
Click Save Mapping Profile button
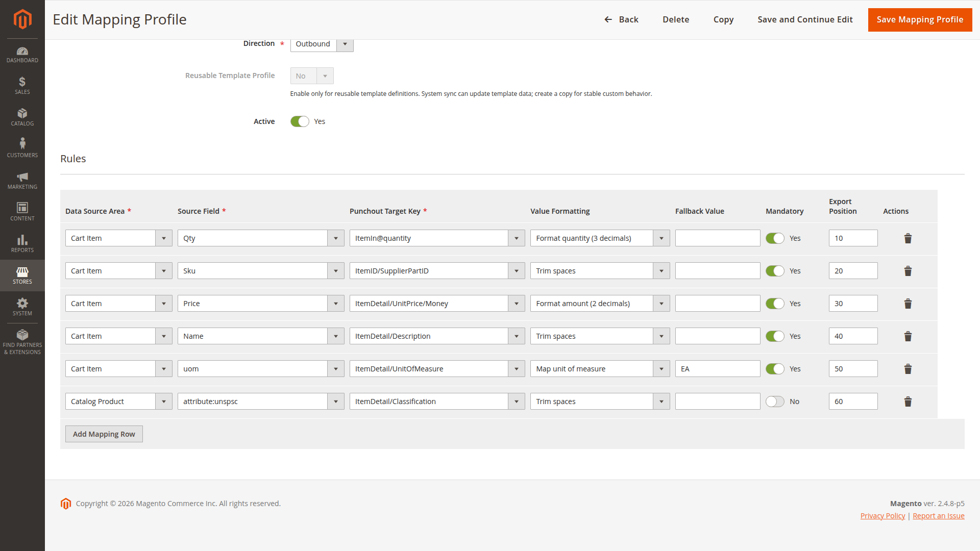(x=920, y=19)
